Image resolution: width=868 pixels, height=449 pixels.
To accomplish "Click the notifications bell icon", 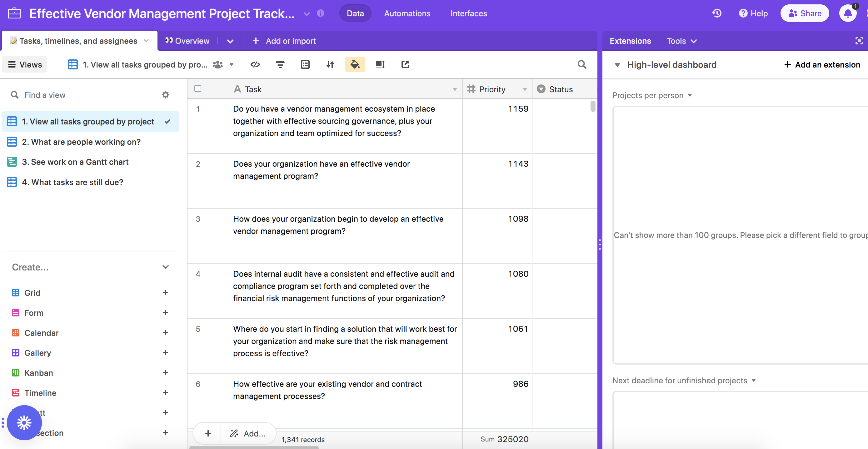I will [x=847, y=13].
